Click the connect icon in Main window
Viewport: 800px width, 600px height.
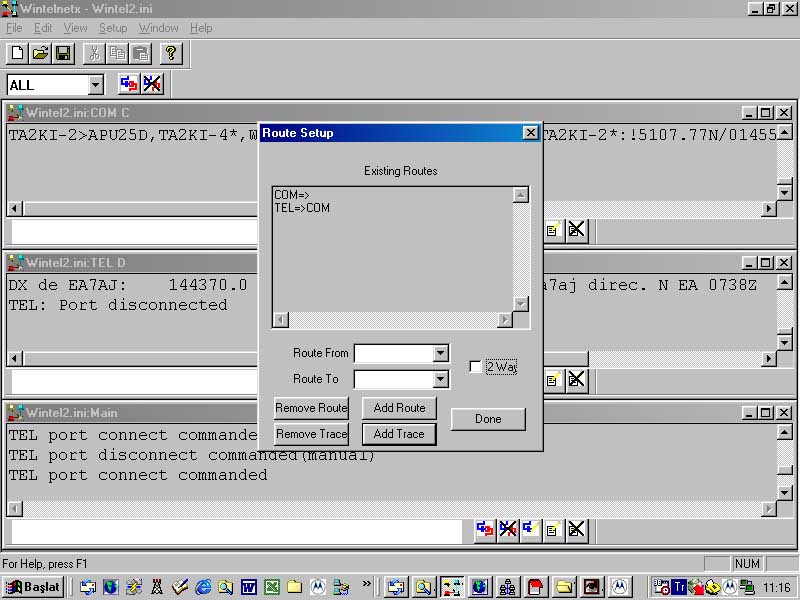point(485,530)
